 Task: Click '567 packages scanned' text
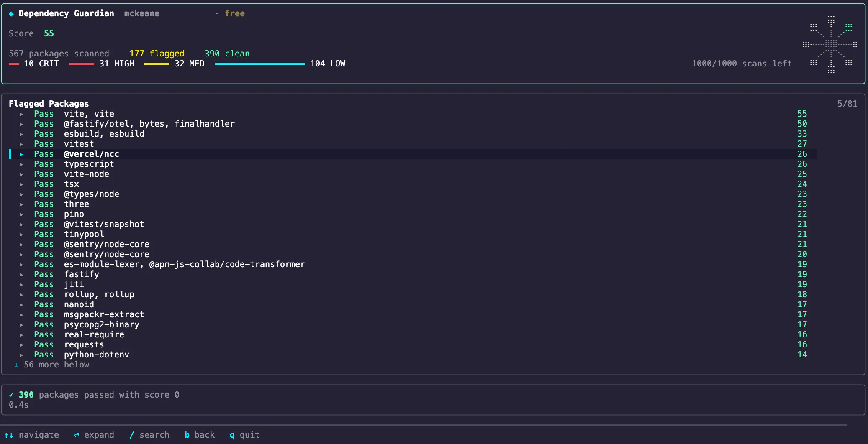point(59,54)
